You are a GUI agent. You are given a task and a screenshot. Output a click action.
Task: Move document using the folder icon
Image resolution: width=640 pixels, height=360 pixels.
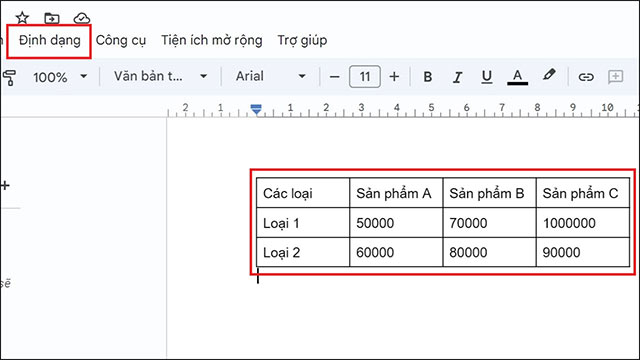tap(52, 18)
